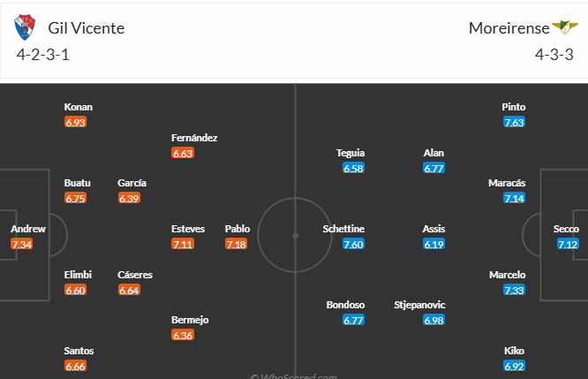Click Kiko's 6.92 rating badge
588x379 pixels.
[x=514, y=366]
